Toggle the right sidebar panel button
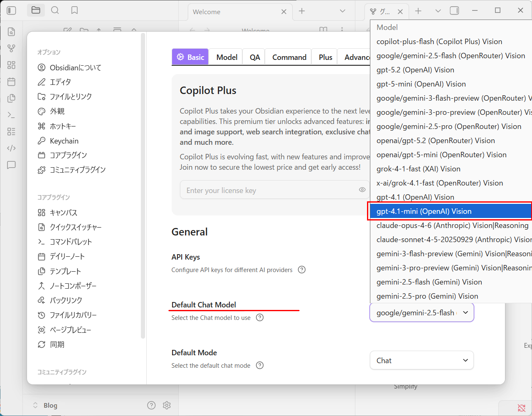Viewport: 532px width, 416px height. coord(454,11)
